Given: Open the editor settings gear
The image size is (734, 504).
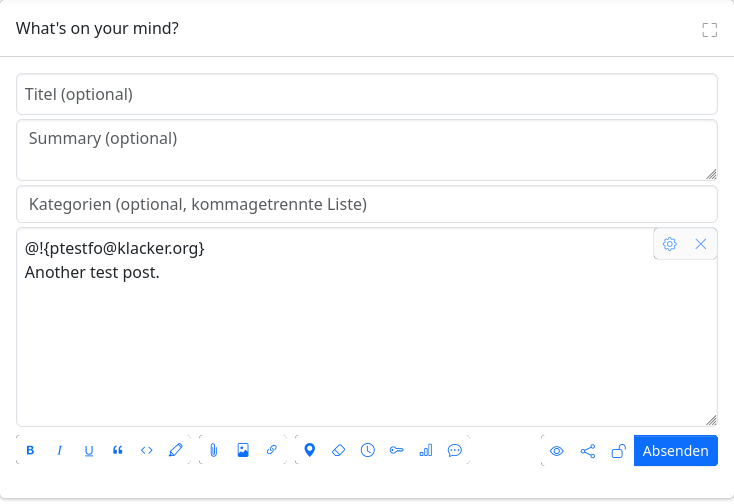Looking at the screenshot, I should 670,244.
